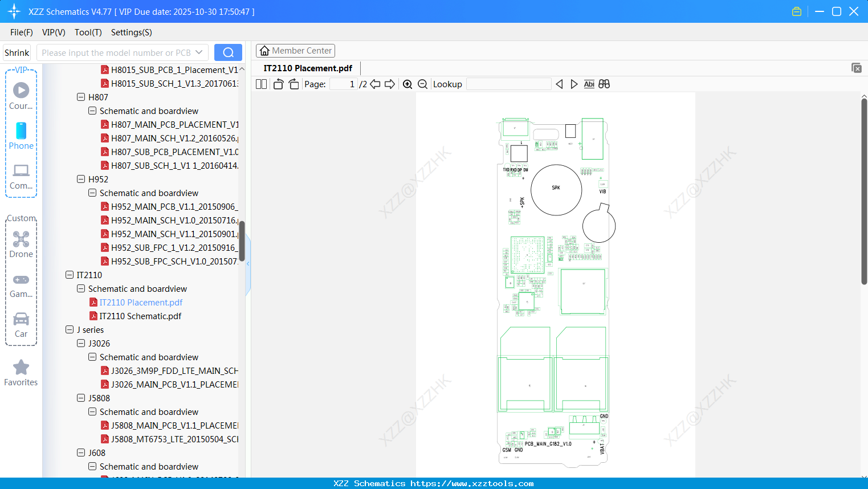Image resolution: width=868 pixels, height=489 pixels.
Task: Open the model number dropdown arrow
Action: pos(199,52)
